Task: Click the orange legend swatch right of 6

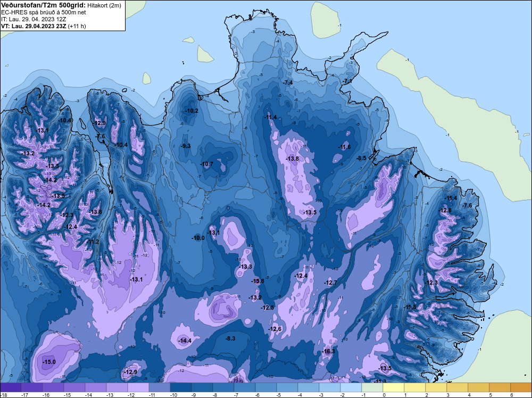Action: (x=521, y=387)
